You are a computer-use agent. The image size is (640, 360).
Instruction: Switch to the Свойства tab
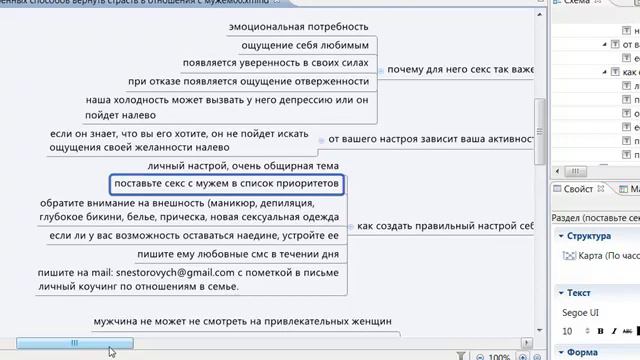tap(578, 189)
